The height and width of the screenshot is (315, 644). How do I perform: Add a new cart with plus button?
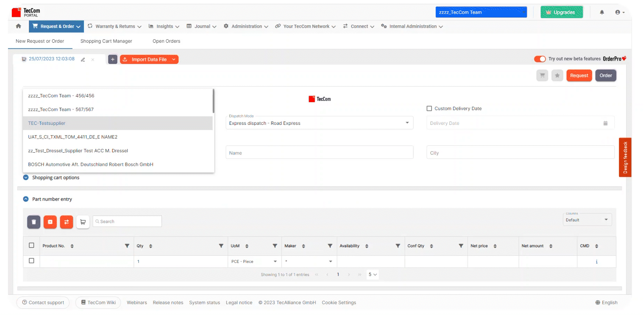[x=112, y=59]
